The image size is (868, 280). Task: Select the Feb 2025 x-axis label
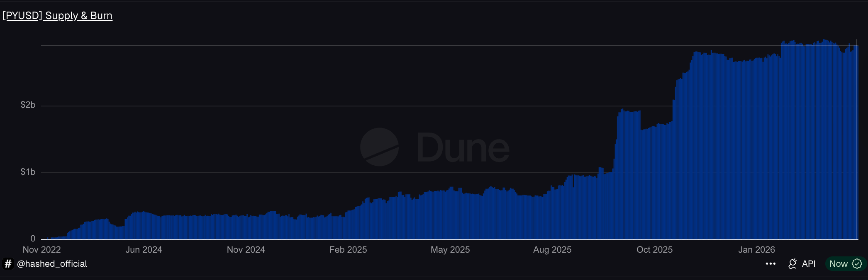coord(348,250)
